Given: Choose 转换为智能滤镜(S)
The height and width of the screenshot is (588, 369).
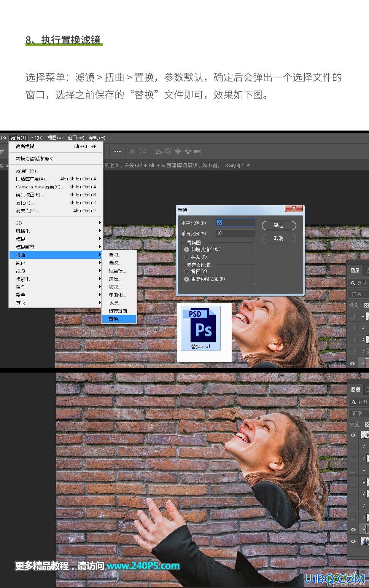Looking at the screenshot, I should coord(56,158).
